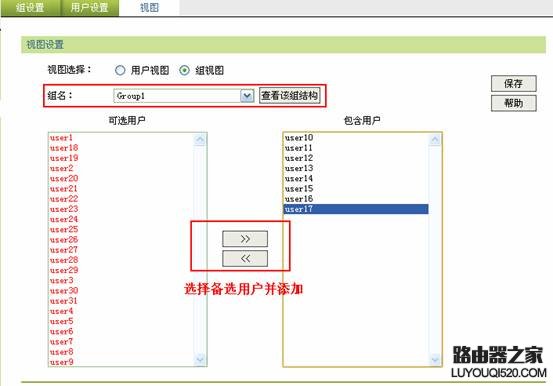Select user10 in included users list

coord(356,138)
